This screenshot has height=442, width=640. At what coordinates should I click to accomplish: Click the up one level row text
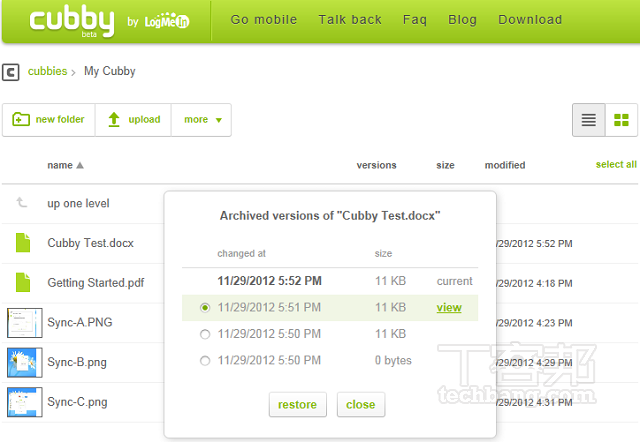point(78,203)
